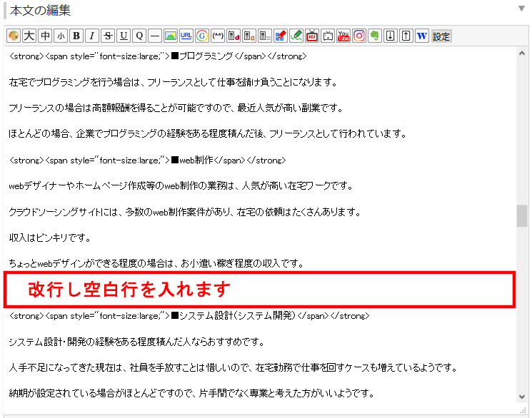Click the editor scrollbar up arrow
Viewport: 532px width, 418px height.
(x=522, y=53)
